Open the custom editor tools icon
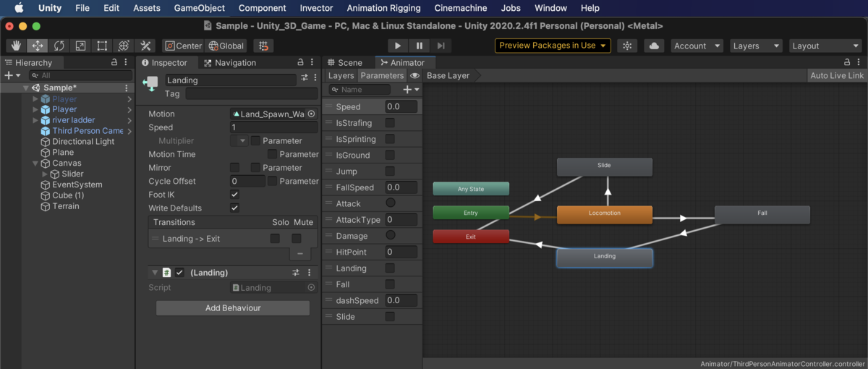The width and height of the screenshot is (868, 369). 145,46
